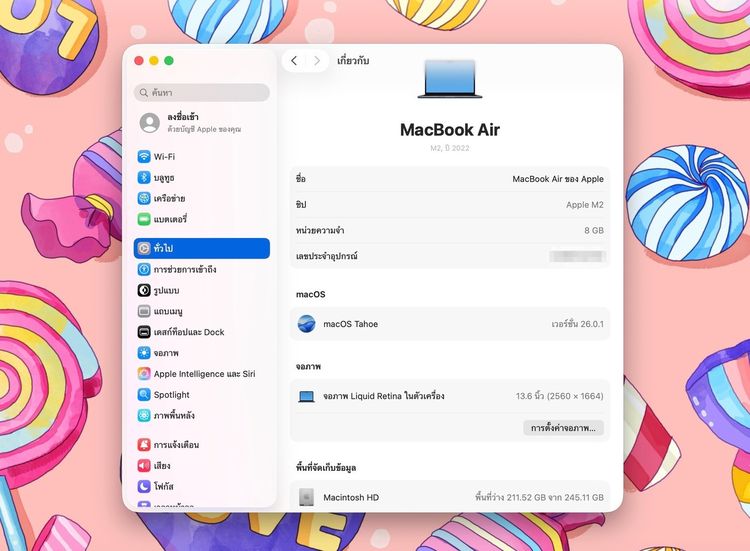Select the Network (เครือข่าย) globe icon

tap(144, 198)
